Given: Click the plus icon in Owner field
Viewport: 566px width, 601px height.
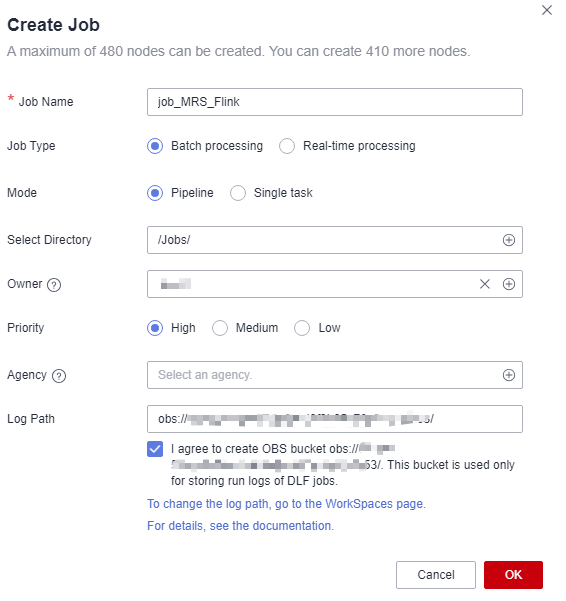Looking at the screenshot, I should click(x=509, y=284).
